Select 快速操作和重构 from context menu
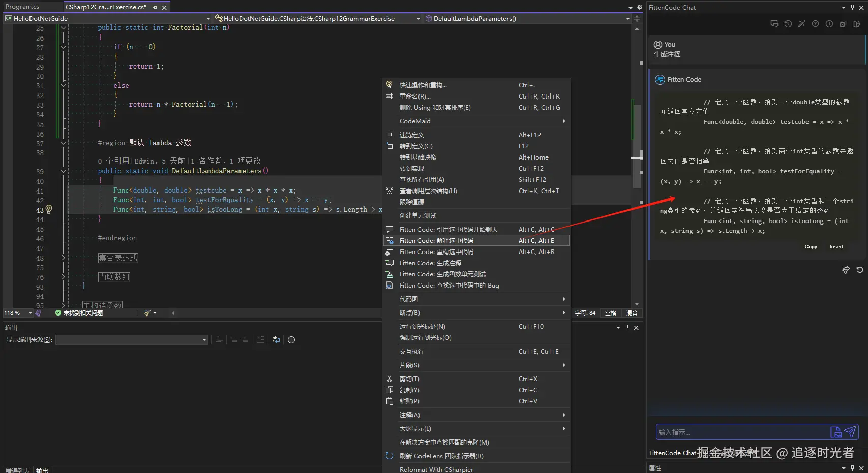Viewport: 868px width, 473px height. pyautogui.click(x=476, y=85)
